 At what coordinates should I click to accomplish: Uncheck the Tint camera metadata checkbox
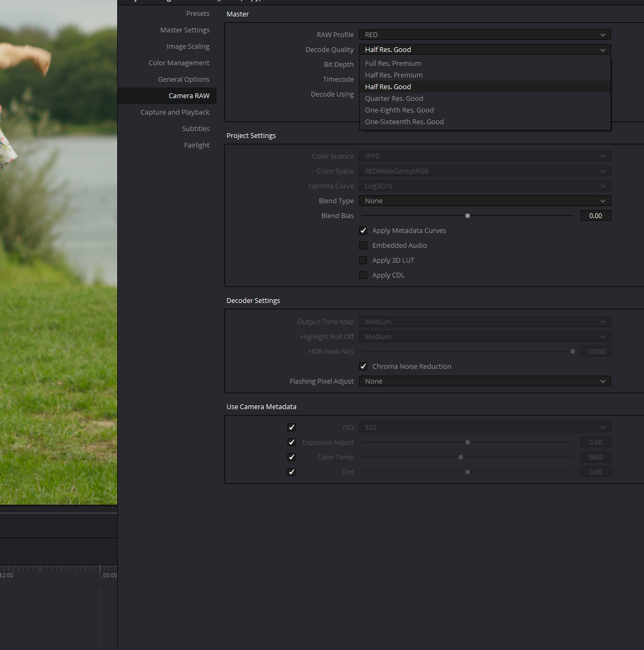coord(292,472)
